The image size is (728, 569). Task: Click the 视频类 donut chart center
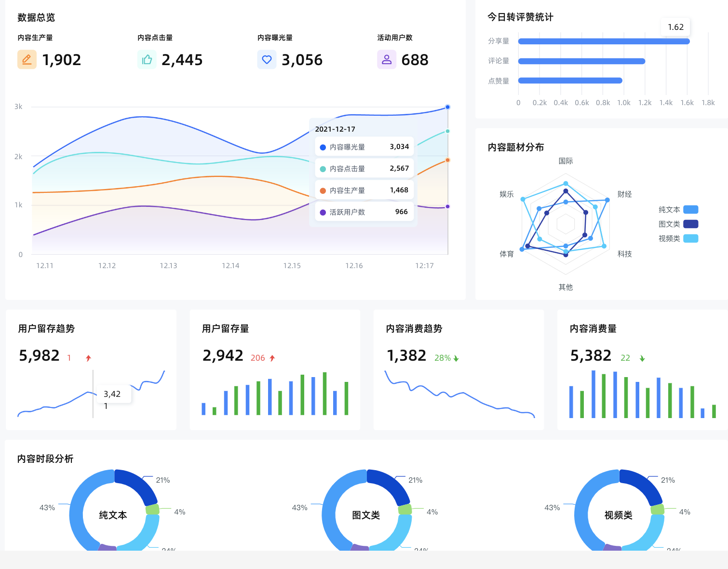click(x=619, y=515)
